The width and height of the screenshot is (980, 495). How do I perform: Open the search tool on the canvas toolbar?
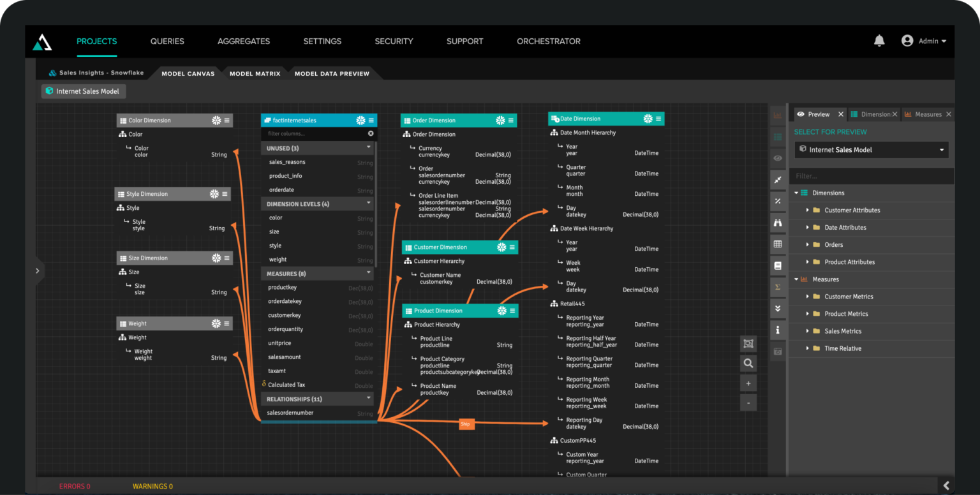coord(748,363)
